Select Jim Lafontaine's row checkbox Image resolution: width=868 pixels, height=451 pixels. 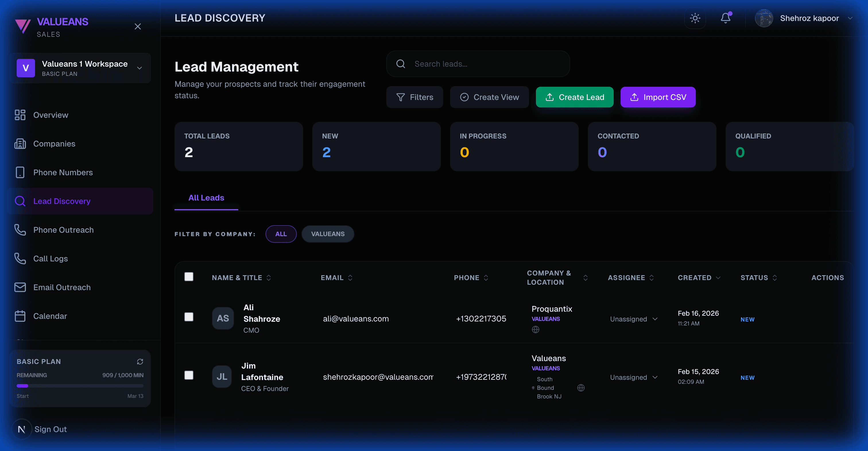(189, 375)
